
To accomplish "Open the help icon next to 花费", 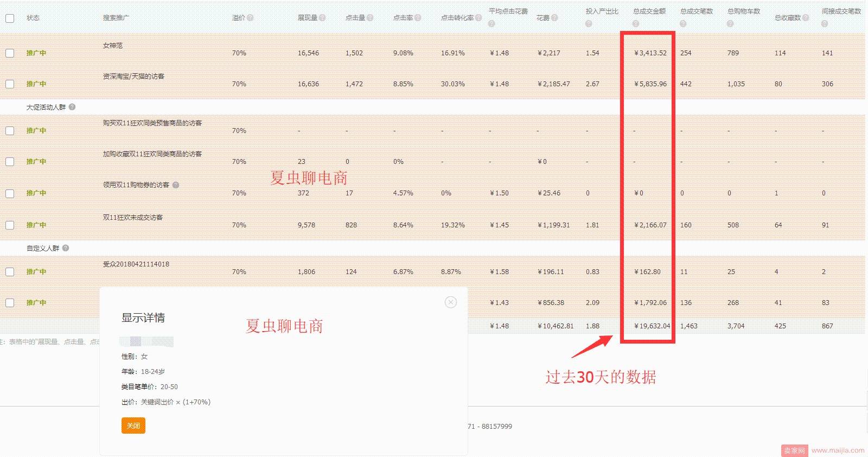I will [x=554, y=18].
